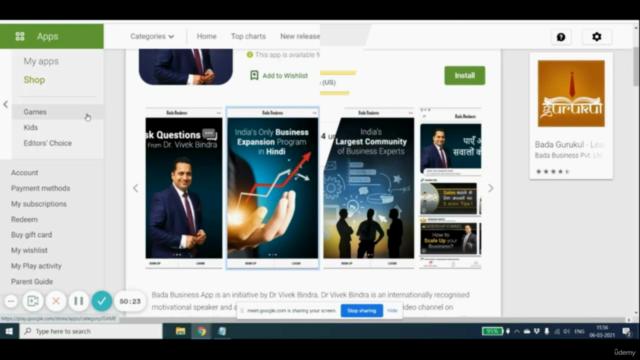Open the Account link
This screenshot has height=360, width=640.
[24, 173]
